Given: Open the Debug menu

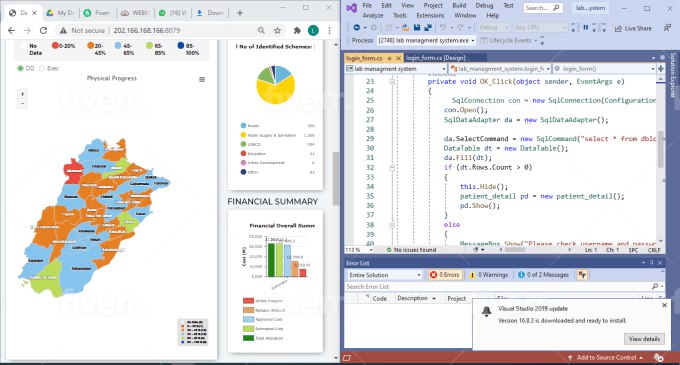Looking at the screenshot, I should pos(484,6).
